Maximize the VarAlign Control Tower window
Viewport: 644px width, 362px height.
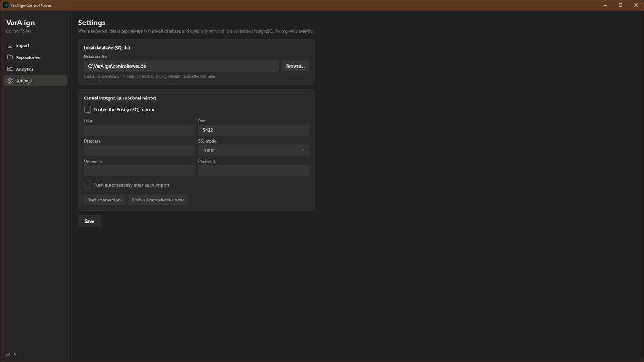tap(621, 5)
